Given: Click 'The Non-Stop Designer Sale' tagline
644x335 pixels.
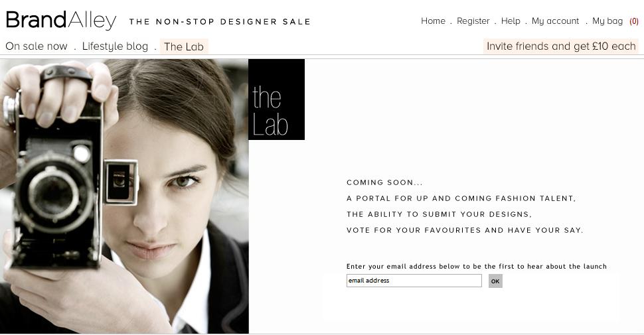Looking at the screenshot, I should (x=220, y=22).
